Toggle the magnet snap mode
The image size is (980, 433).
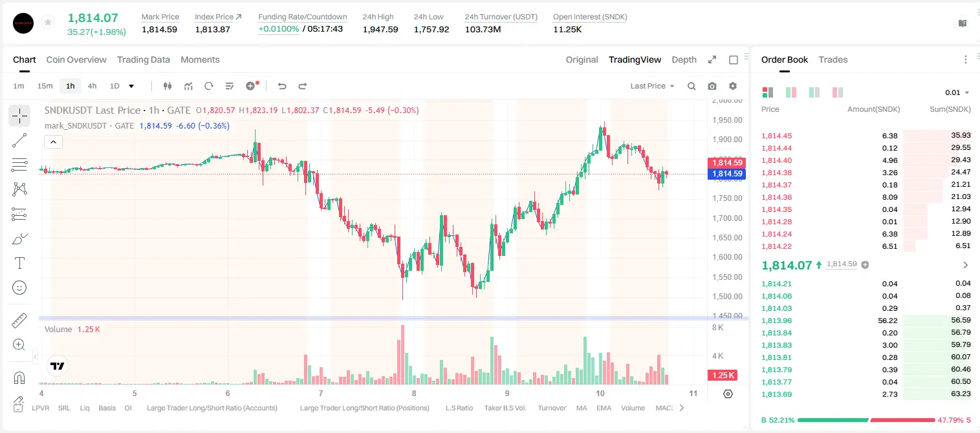point(19,378)
